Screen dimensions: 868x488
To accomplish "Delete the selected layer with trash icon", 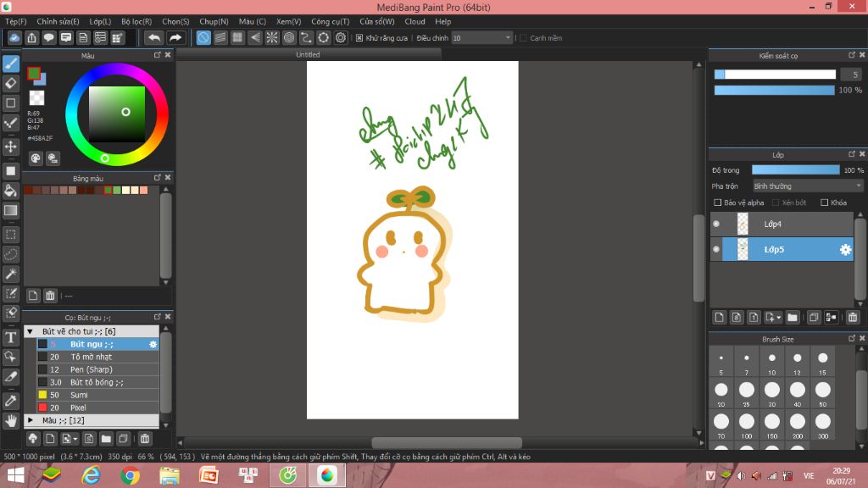I will [853, 317].
